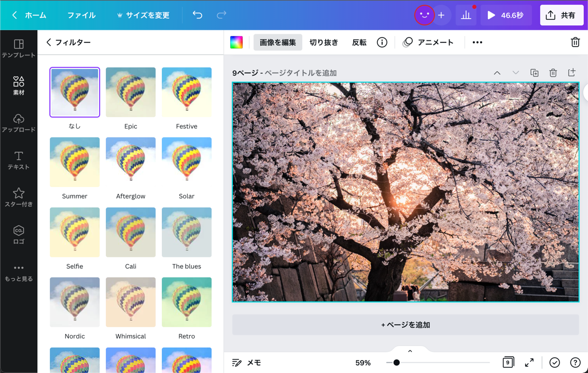Image resolution: width=588 pixels, height=373 pixels.
Task: Click もっと見る (See more) in the sidebar
Action: pyautogui.click(x=18, y=273)
